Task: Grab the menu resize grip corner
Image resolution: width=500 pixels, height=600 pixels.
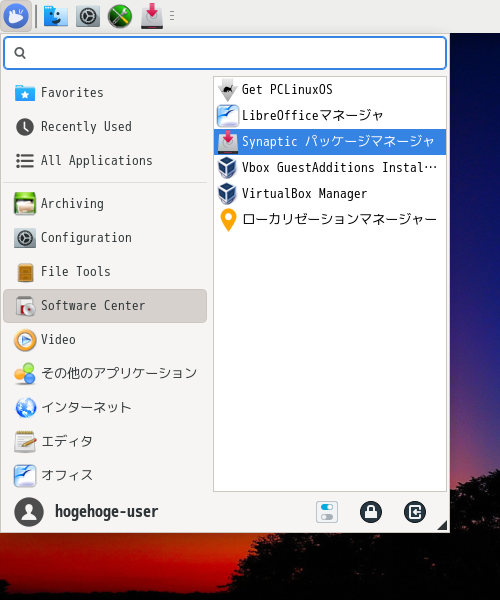Action: pyautogui.click(x=442, y=525)
